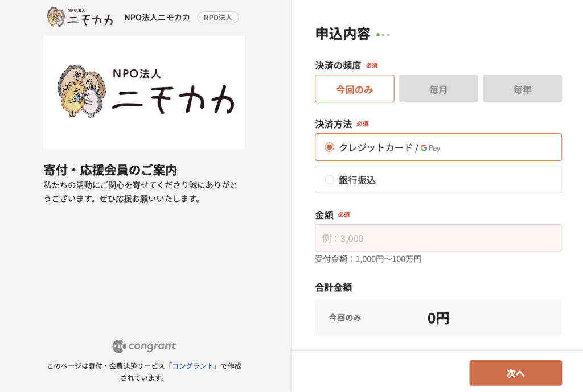The image size is (583, 392).
Task: Select the 今回のみ frequency option
Action: point(354,88)
